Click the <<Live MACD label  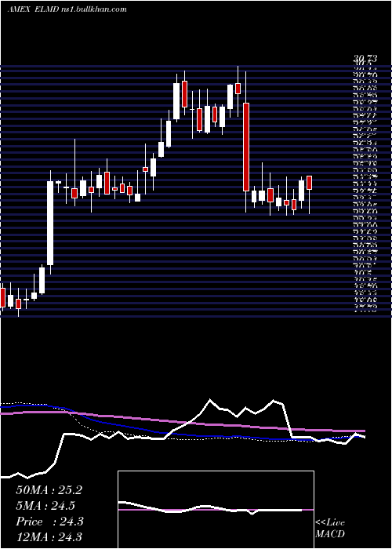coord(330,529)
